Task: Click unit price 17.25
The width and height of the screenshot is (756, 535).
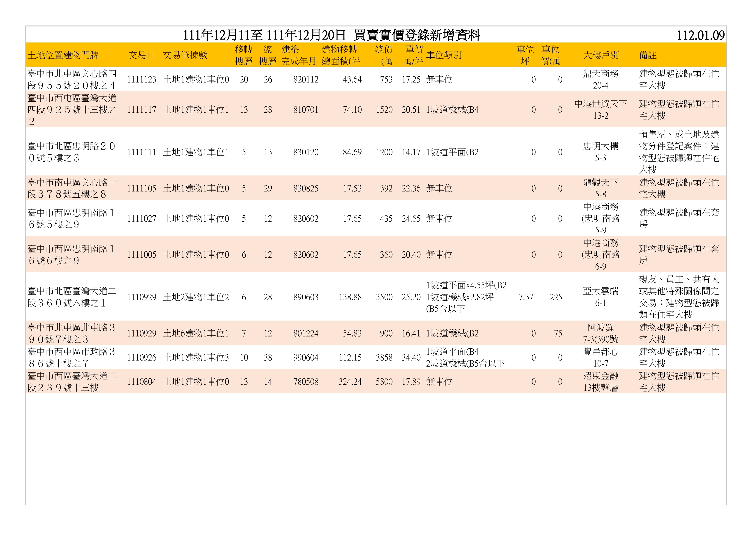Action: click(x=411, y=79)
